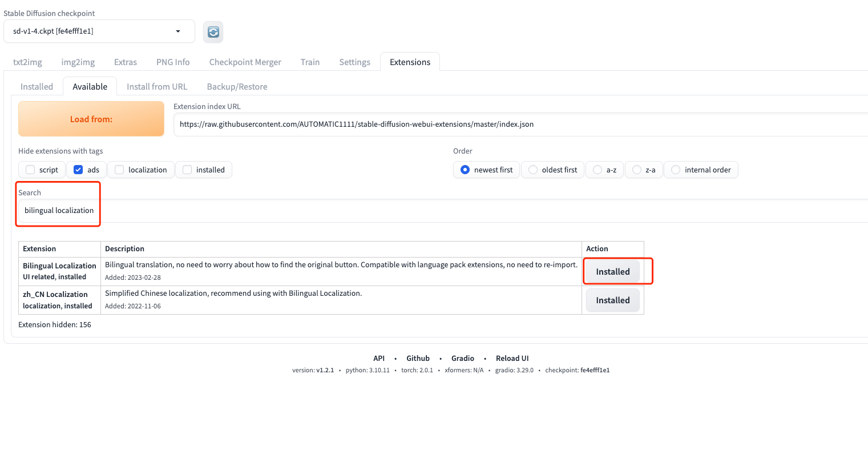Switch to the txt2img tab
This screenshot has height=450, width=868.
coord(27,62)
